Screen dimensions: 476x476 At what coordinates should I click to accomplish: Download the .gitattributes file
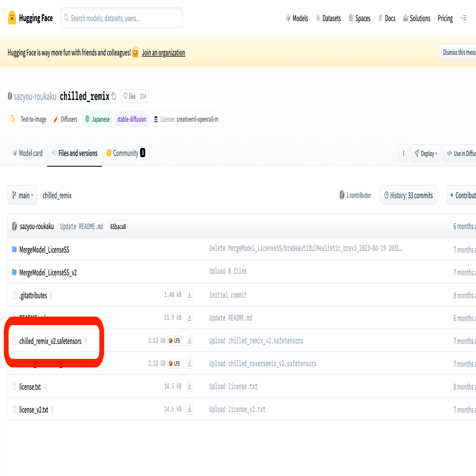click(x=190, y=294)
